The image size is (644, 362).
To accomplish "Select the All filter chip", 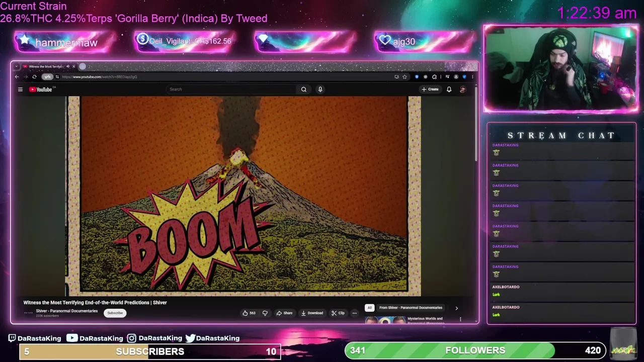I will (x=370, y=308).
